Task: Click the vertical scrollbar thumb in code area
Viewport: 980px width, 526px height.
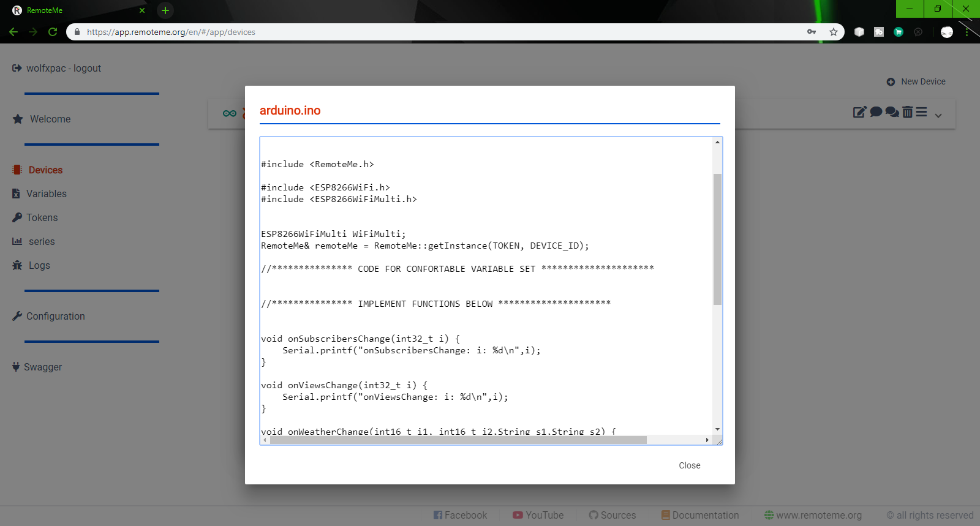Action: 717,239
